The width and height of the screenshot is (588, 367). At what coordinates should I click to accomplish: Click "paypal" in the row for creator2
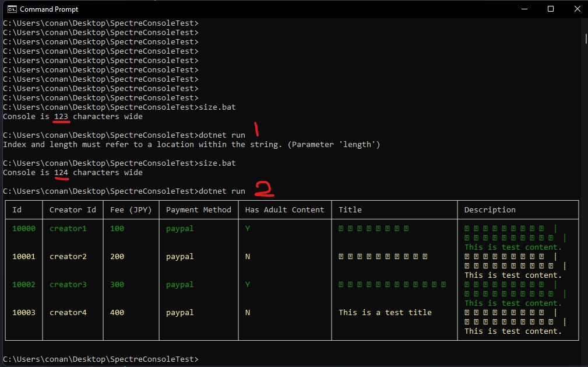pos(179,256)
